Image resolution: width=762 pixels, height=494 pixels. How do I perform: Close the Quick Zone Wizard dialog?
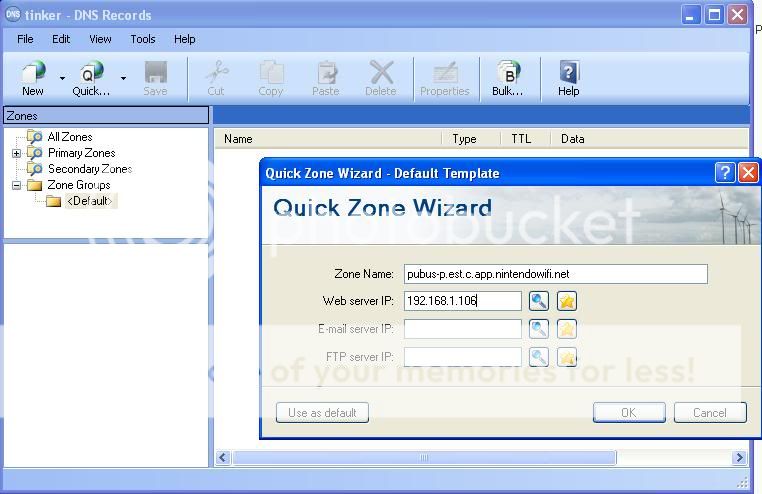pos(748,172)
